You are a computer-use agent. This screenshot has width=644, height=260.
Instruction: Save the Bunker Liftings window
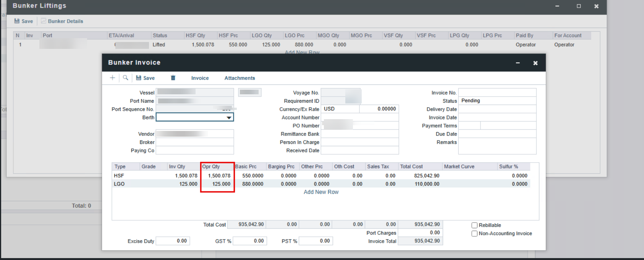[24, 21]
